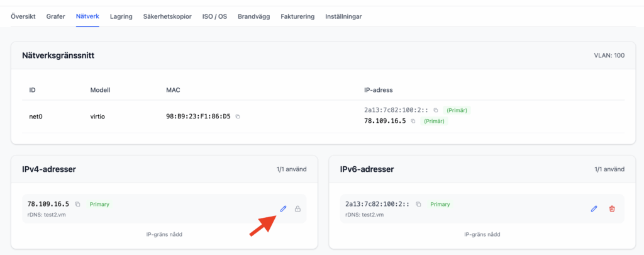Click the lock icon on IPv4 address
This screenshot has width=644, height=255.
[297, 208]
